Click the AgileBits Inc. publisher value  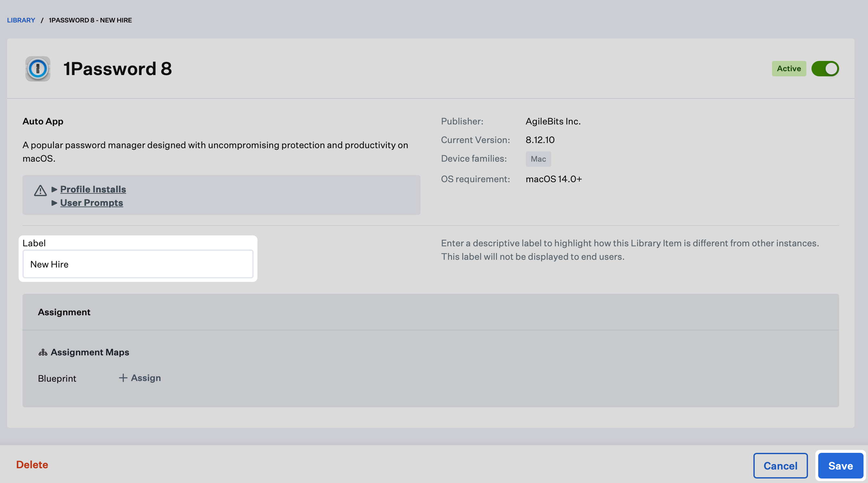(x=553, y=122)
